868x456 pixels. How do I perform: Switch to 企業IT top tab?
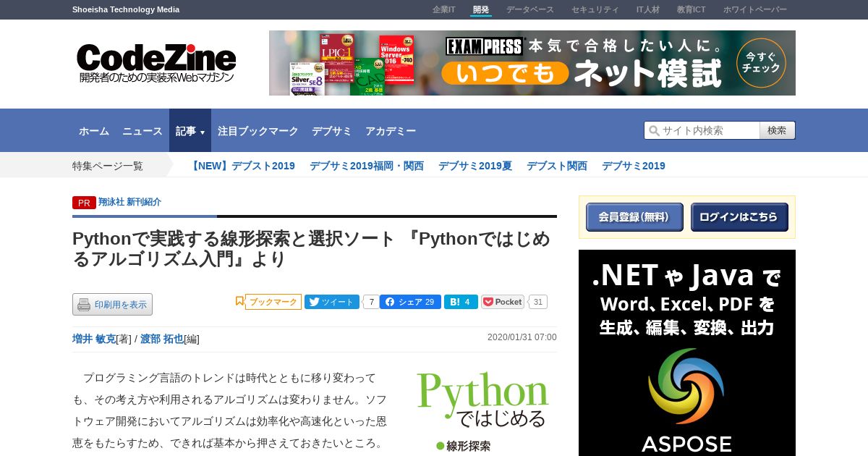pos(444,9)
